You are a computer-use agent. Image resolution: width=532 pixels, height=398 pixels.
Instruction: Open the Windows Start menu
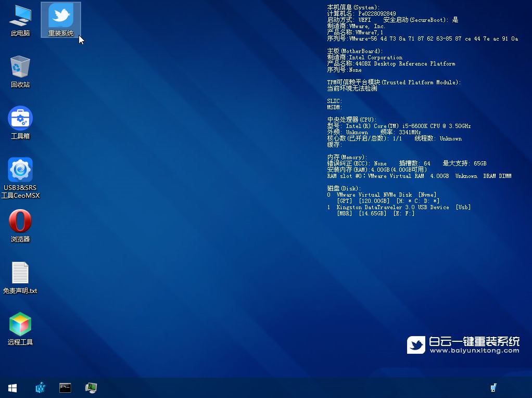(x=12, y=388)
